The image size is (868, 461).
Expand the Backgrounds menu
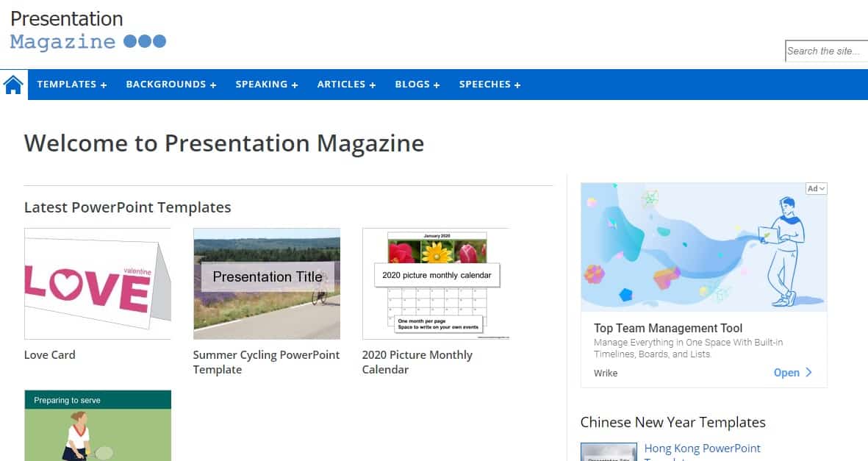pos(171,85)
